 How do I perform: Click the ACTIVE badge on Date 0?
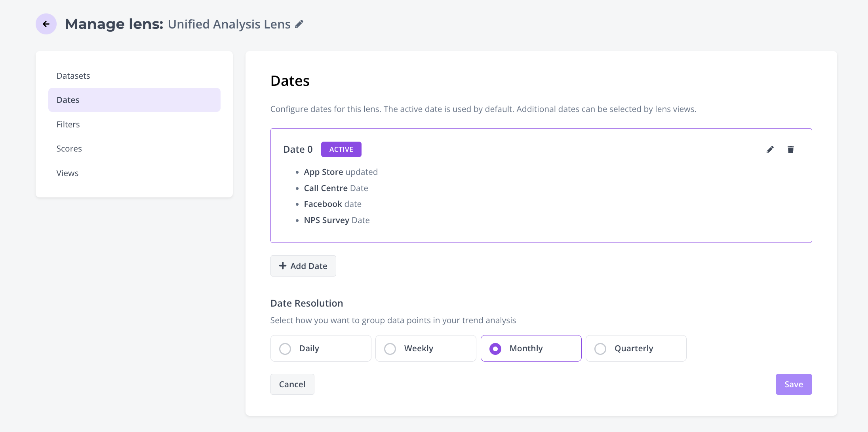[341, 150]
